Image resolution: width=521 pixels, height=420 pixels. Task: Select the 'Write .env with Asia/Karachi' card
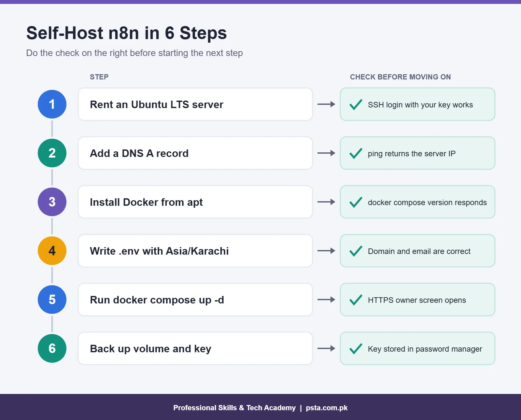pyautogui.click(x=195, y=251)
